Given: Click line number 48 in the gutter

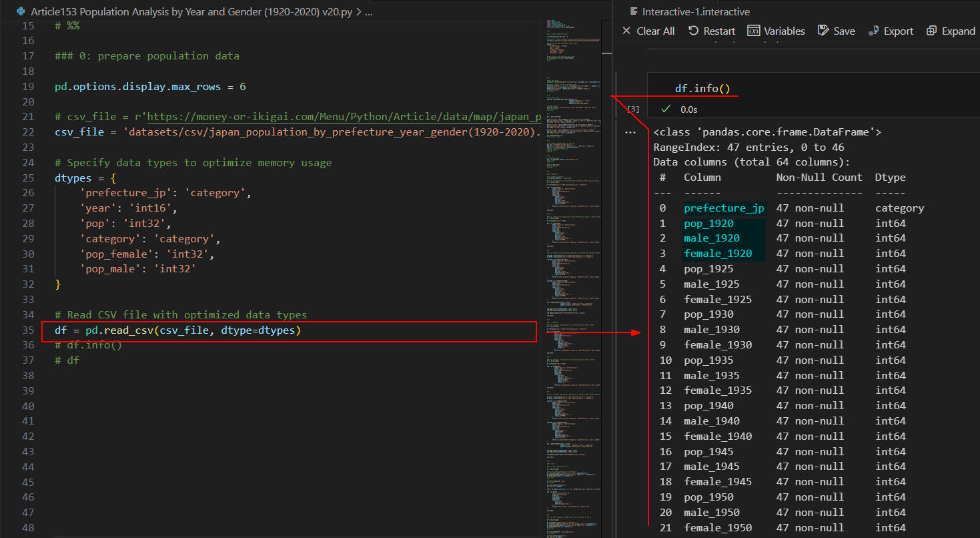Looking at the screenshot, I should point(27,527).
